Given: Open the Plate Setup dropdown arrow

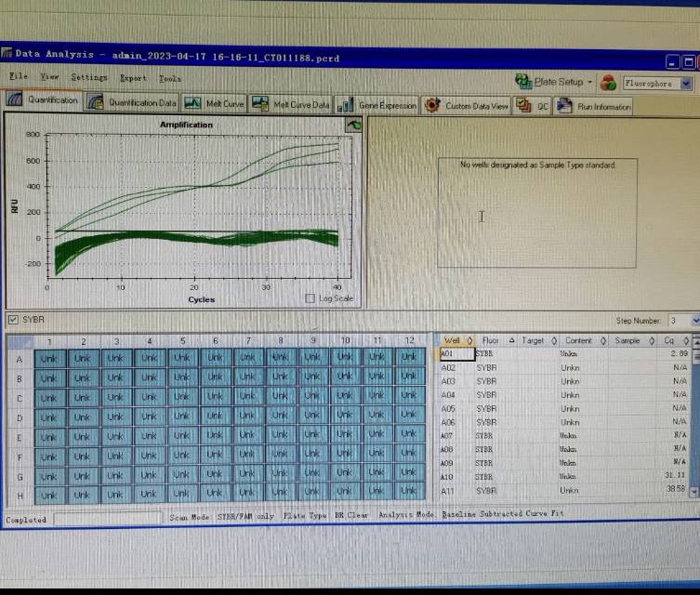Looking at the screenshot, I should pos(589,82).
